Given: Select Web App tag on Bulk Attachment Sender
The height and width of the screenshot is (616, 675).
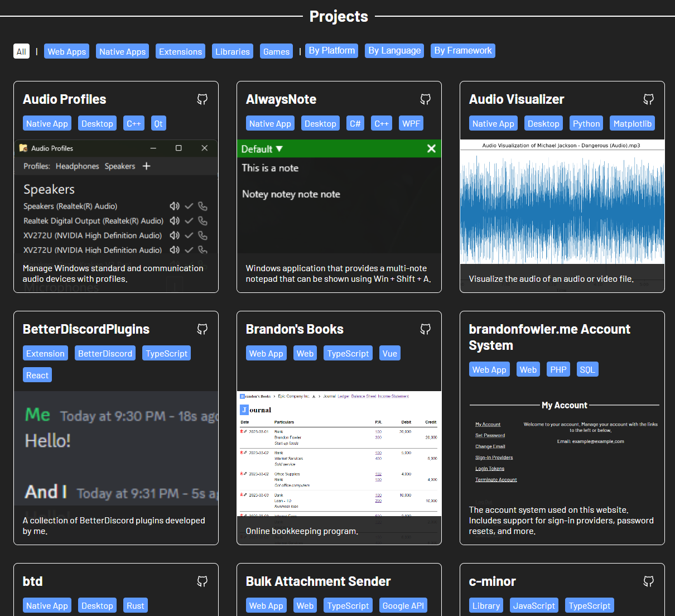Looking at the screenshot, I should click(x=266, y=605).
